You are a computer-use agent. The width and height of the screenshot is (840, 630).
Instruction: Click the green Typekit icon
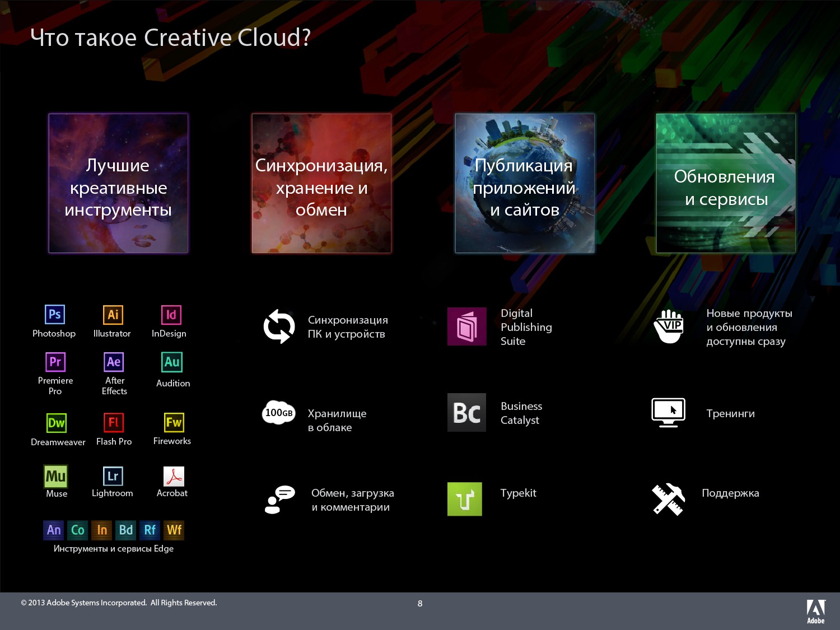pos(465,499)
